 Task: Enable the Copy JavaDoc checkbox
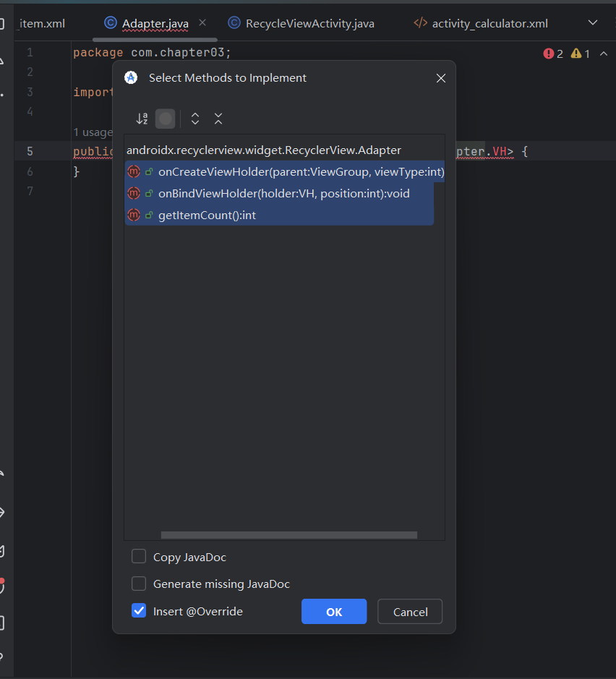[139, 556]
